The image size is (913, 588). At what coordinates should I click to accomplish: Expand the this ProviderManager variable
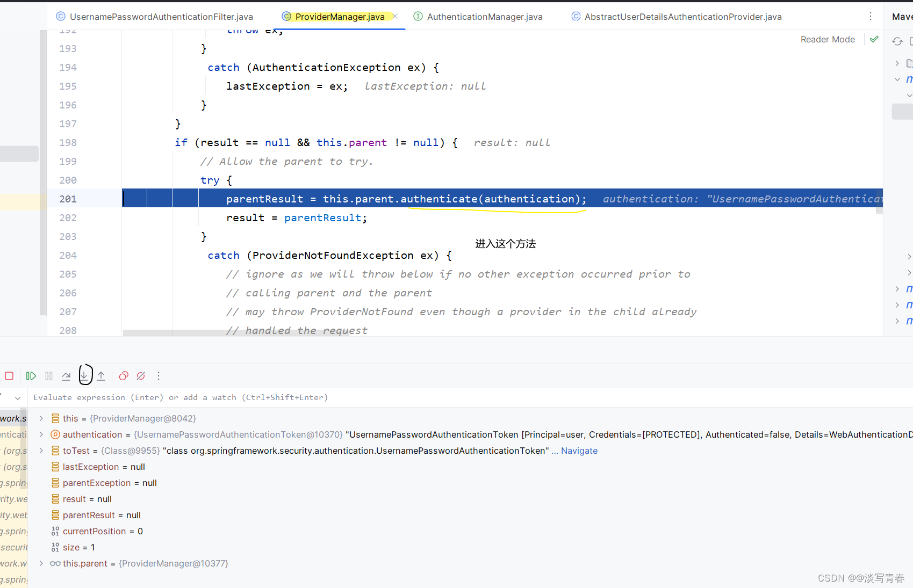click(41, 418)
